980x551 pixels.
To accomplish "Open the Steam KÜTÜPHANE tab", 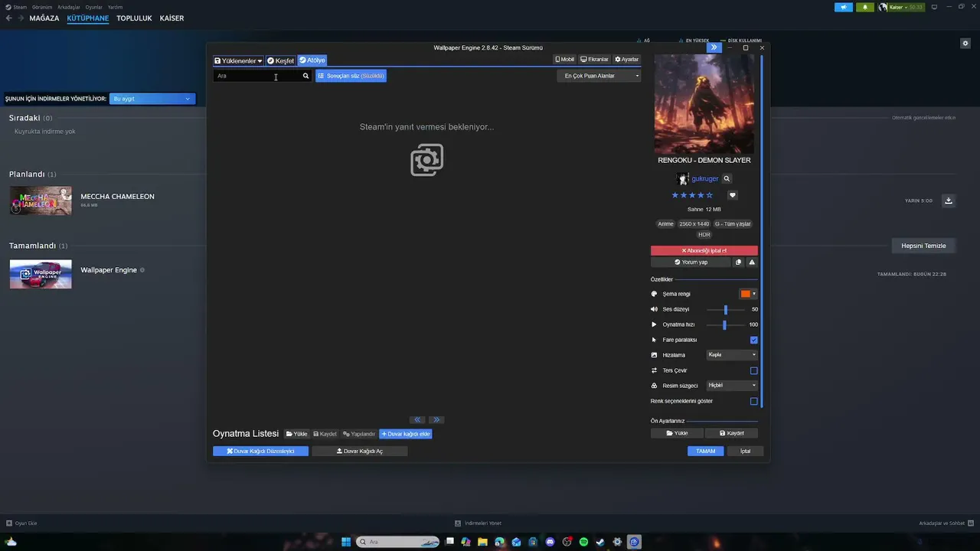I will 88,18.
